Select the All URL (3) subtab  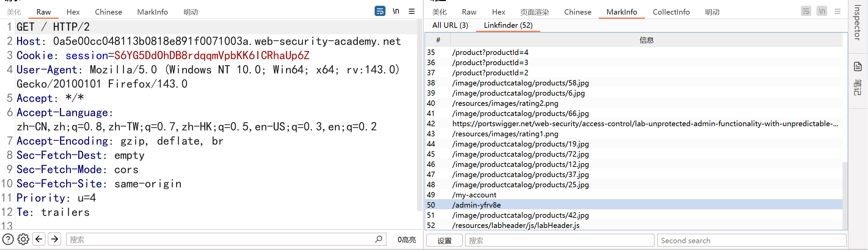450,25
